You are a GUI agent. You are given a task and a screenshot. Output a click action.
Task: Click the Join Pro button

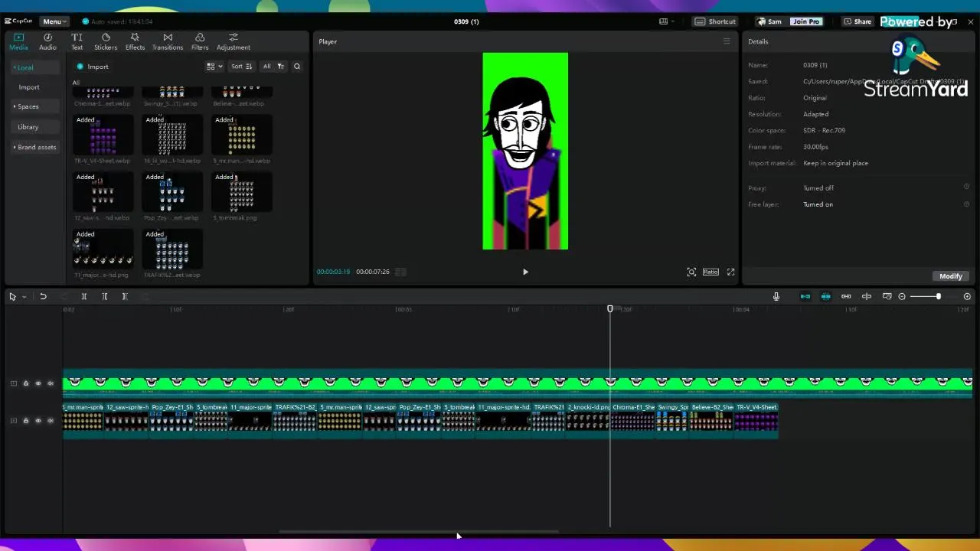[806, 21]
